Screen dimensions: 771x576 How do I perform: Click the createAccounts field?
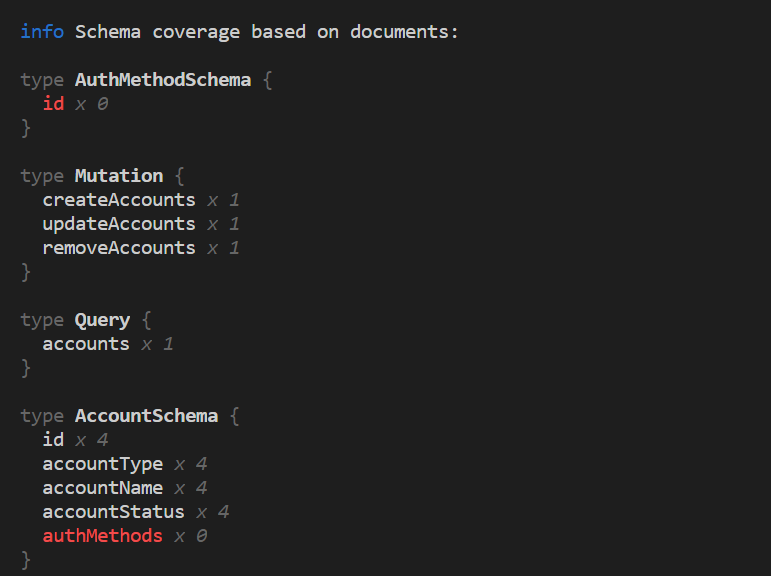click(x=118, y=200)
